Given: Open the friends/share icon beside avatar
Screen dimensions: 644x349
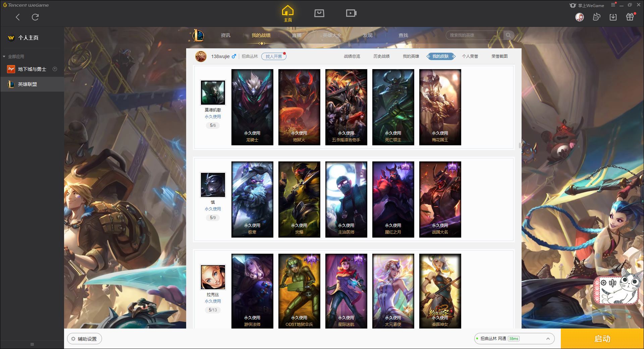Looking at the screenshot, I should coord(596,17).
